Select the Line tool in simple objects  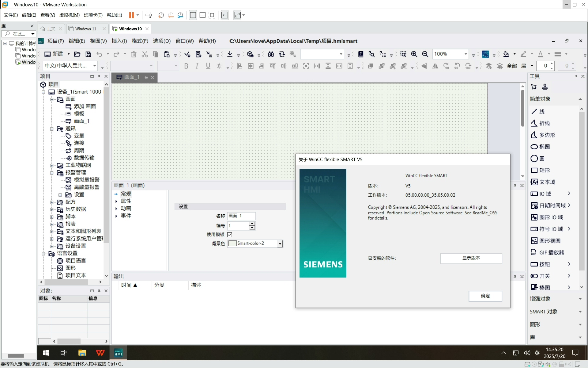(538, 112)
